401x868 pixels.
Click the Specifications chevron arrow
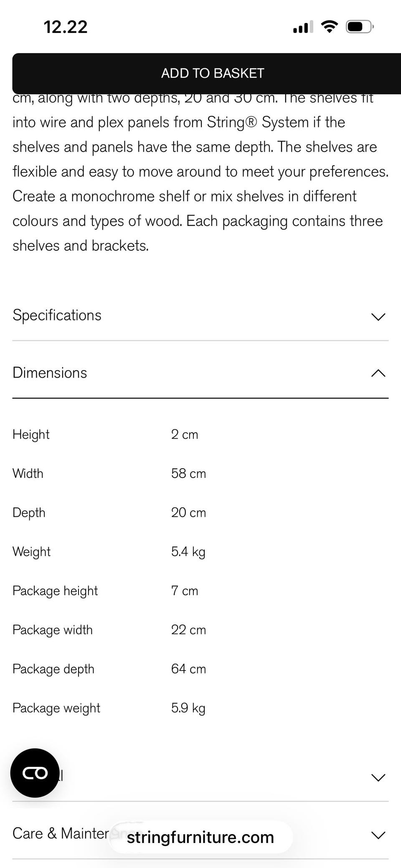tap(378, 317)
